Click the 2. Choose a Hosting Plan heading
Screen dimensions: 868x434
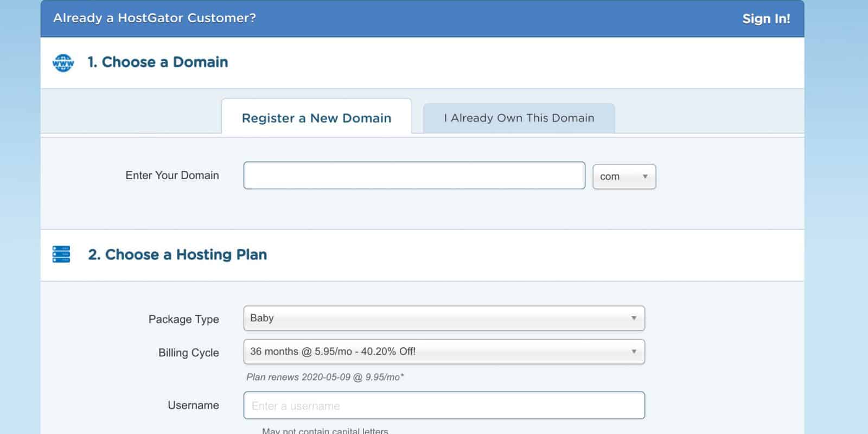[177, 254]
